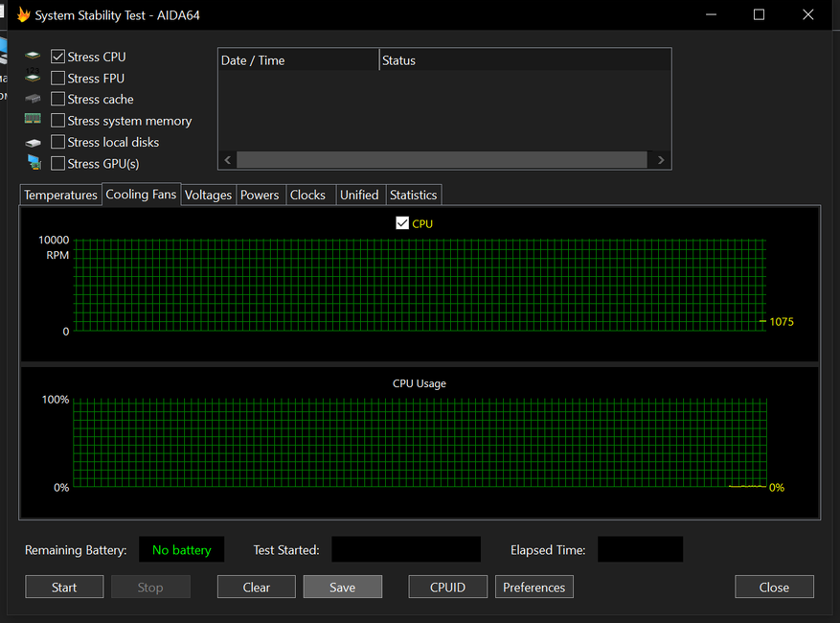Enable the Stress system memory checkbox
The image size is (840, 623).
click(x=58, y=121)
